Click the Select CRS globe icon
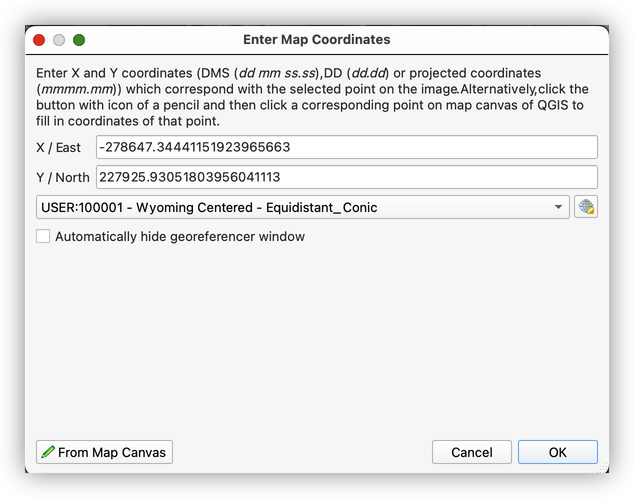The width and height of the screenshot is (634, 498). point(586,207)
